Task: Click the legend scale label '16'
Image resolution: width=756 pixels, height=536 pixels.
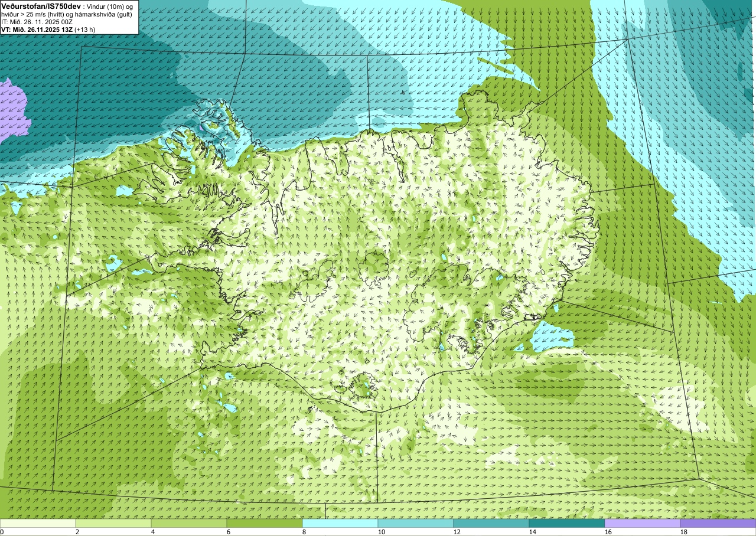Action: (608, 532)
